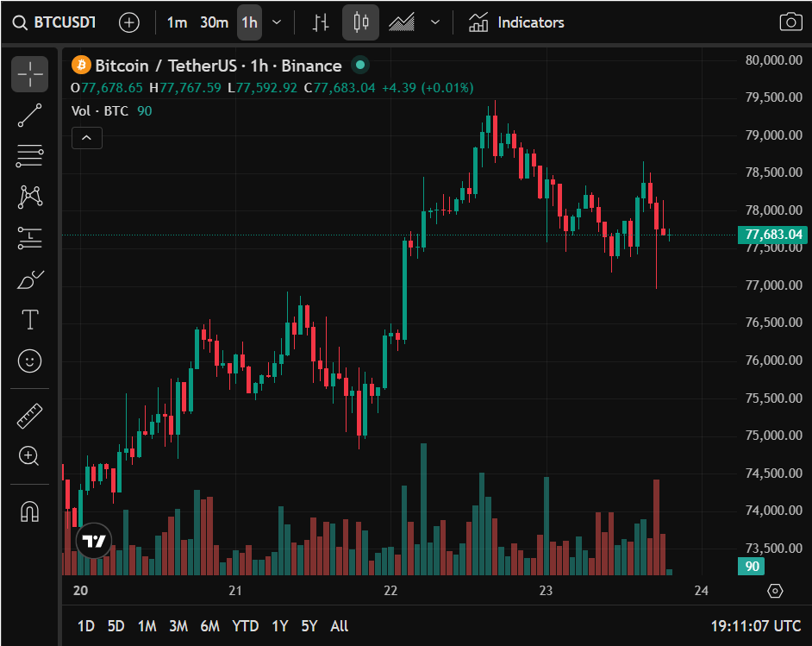Show All data range
The height and width of the screenshot is (646, 812).
click(x=340, y=626)
